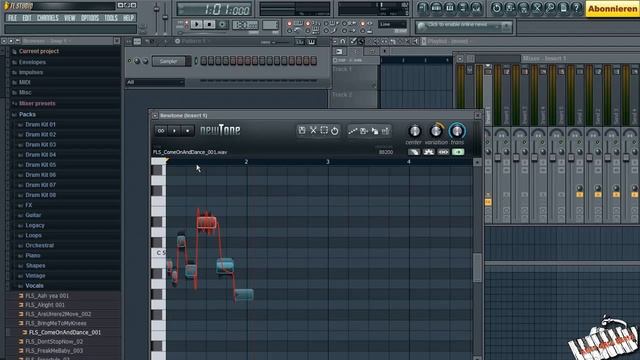This screenshot has width=640, height=360.
Task: Click the last icon in Newtone toolbar group
Action: point(385,131)
